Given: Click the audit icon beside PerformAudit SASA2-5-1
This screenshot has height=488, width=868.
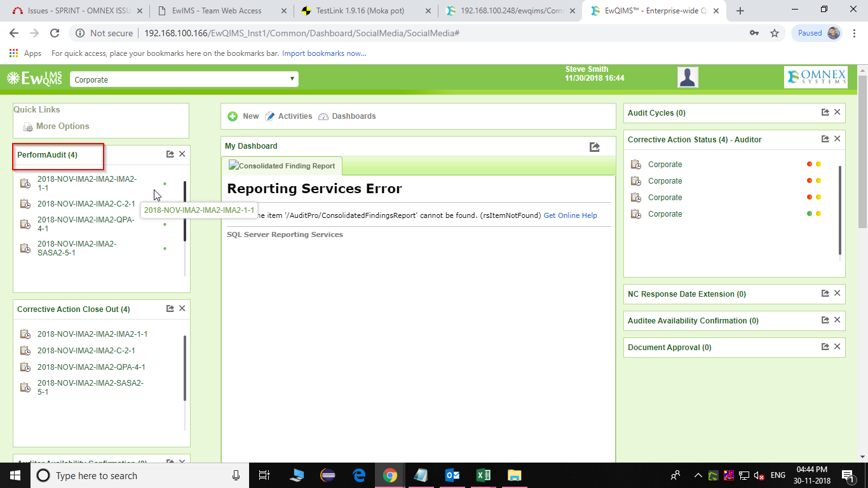Looking at the screenshot, I should (25, 248).
